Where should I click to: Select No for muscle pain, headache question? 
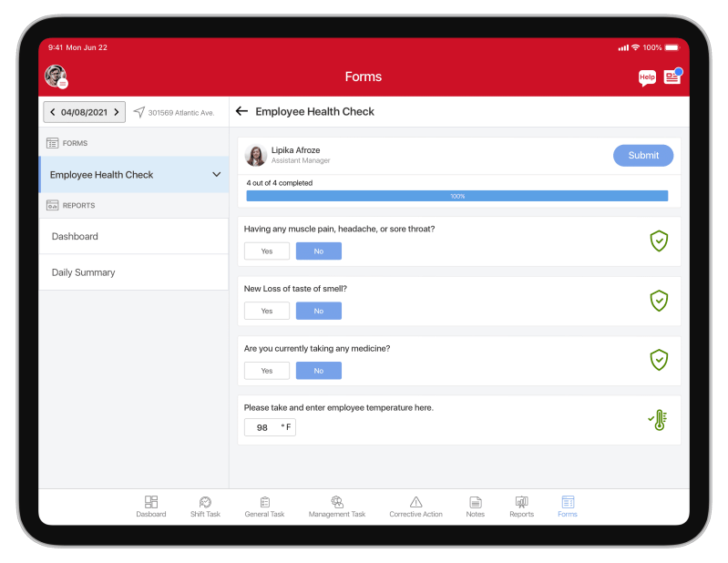[x=319, y=251]
